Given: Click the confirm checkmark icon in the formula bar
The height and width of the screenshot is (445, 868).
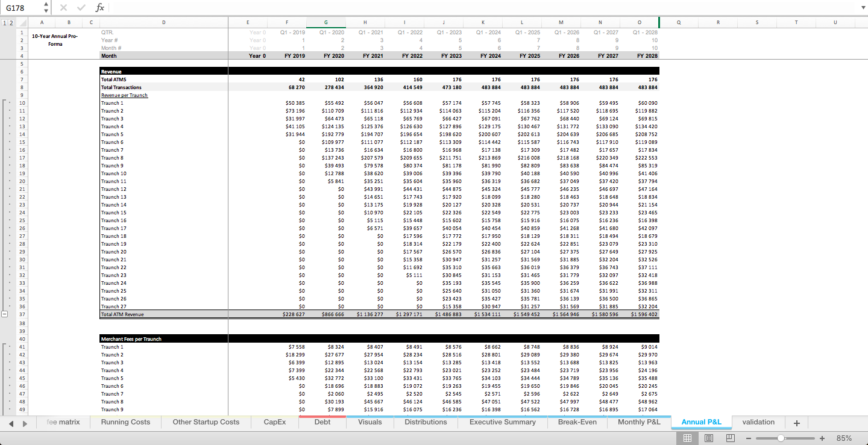Looking at the screenshot, I should point(81,7).
